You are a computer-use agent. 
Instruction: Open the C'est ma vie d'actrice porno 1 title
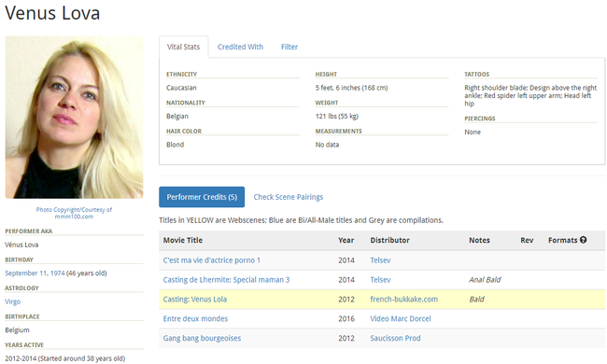tap(211, 260)
